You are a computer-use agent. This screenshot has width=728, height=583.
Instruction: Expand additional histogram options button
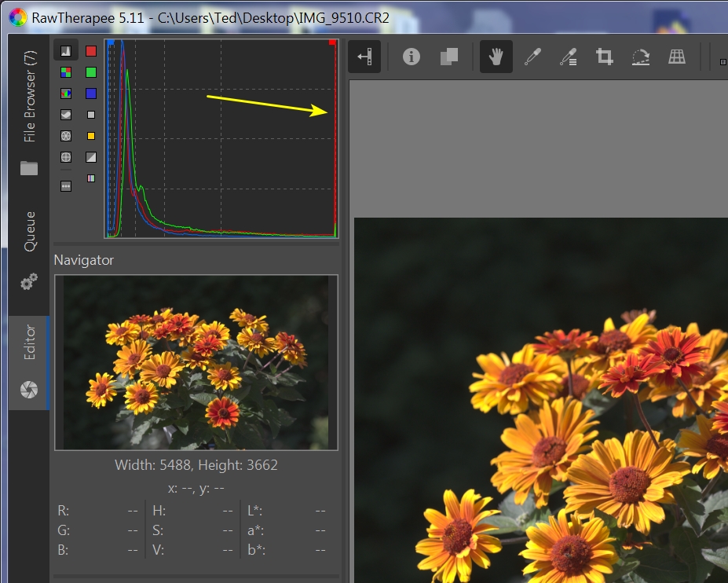click(x=66, y=186)
